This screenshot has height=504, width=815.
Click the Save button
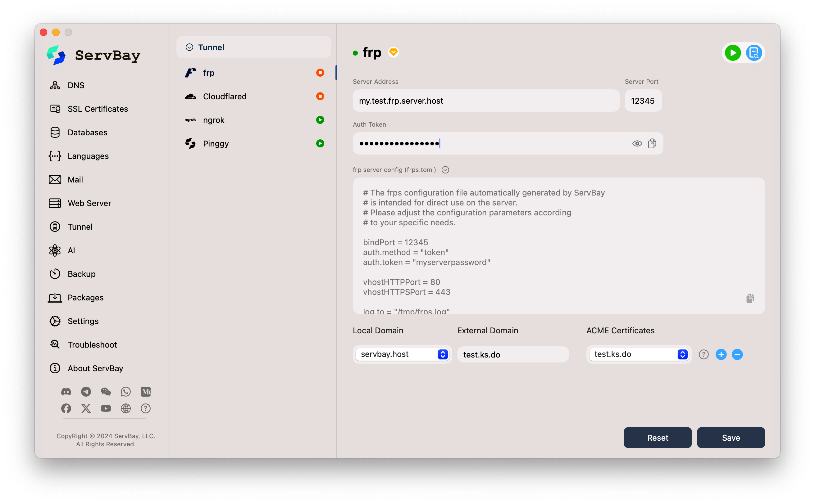(x=731, y=438)
